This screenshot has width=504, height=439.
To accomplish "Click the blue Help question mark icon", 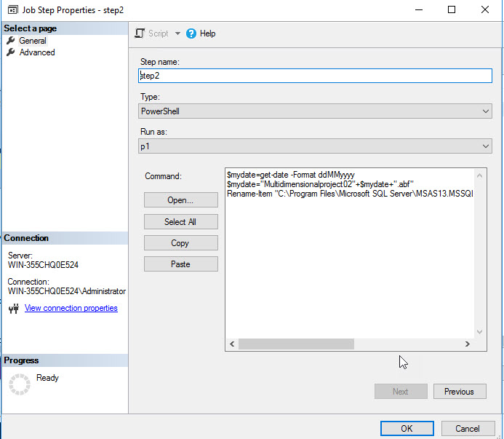I will 191,33.
